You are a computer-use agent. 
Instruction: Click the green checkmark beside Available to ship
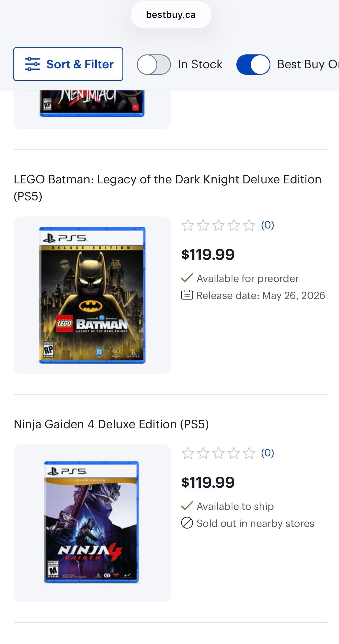point(187,506)
